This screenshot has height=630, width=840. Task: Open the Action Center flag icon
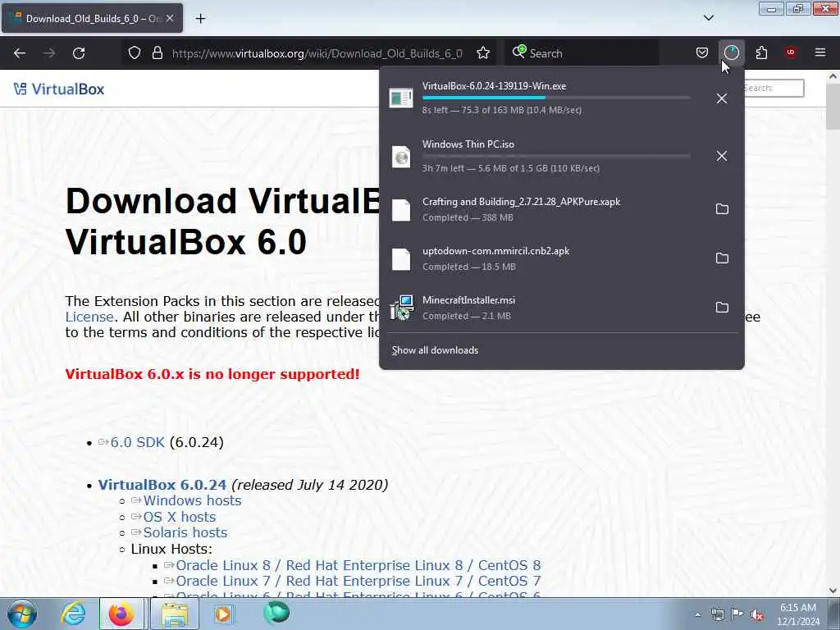pyautogui.click(x=737, y=615)
